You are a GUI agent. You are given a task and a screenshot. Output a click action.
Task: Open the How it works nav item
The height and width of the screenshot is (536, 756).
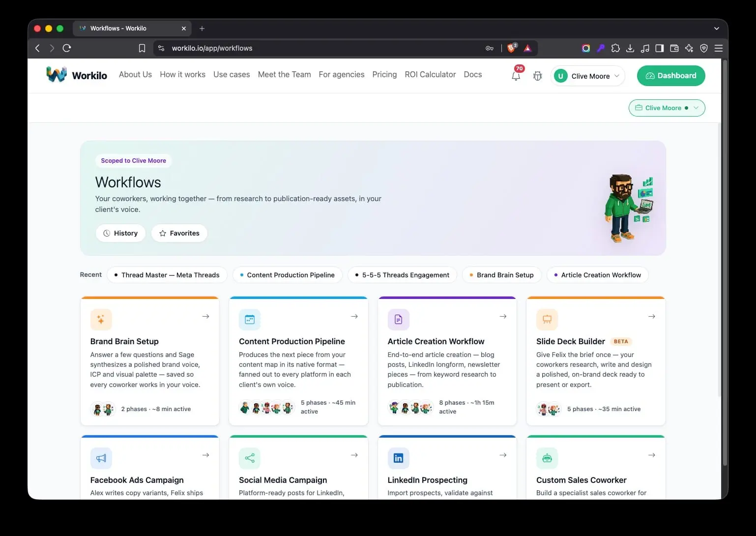pos(182,74)
